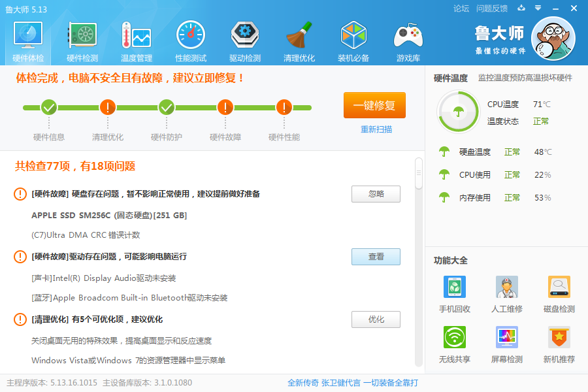This screenshot has height=392, width=588.
Task: Minimize the 鲁大师 window
Action: 555,8
